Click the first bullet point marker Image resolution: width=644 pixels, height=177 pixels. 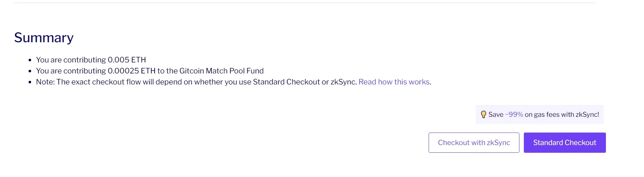(x=30, y=60)
